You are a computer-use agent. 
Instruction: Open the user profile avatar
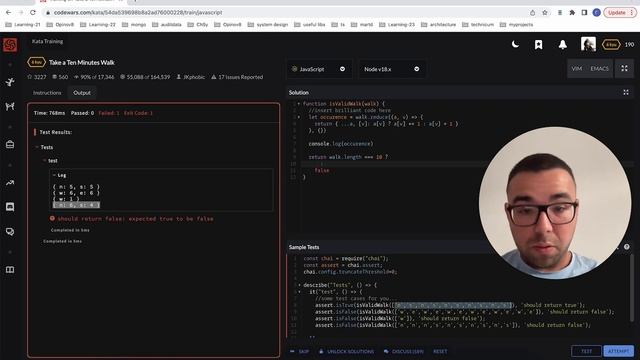(x=588, y=44)
